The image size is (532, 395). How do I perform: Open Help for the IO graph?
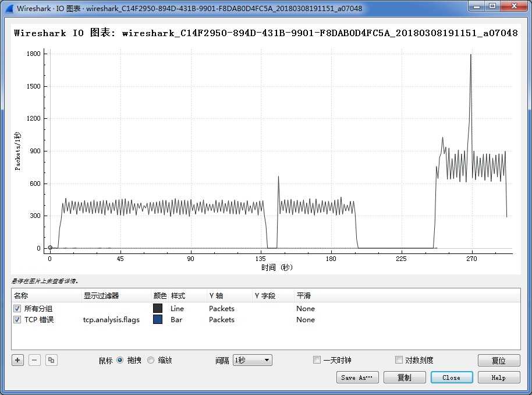coord(499,378)
